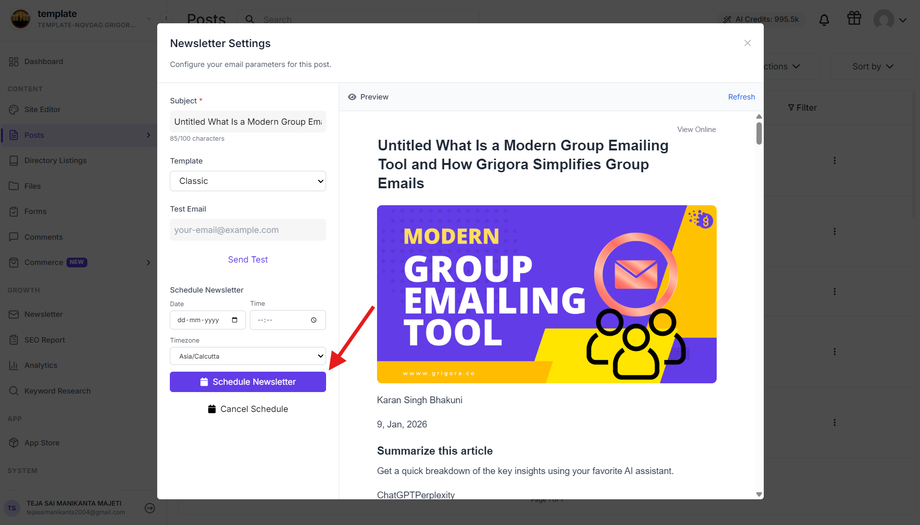Open the Dashboard sidebar icon
Screen dimensions: 920x525
(13, 61)
